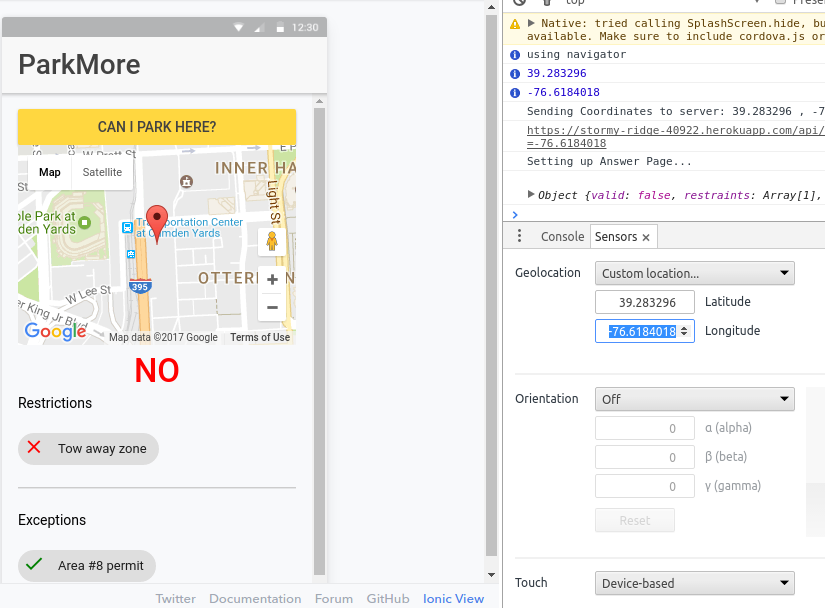
Task: Select the Map view button
Action: tap(50, 173)
